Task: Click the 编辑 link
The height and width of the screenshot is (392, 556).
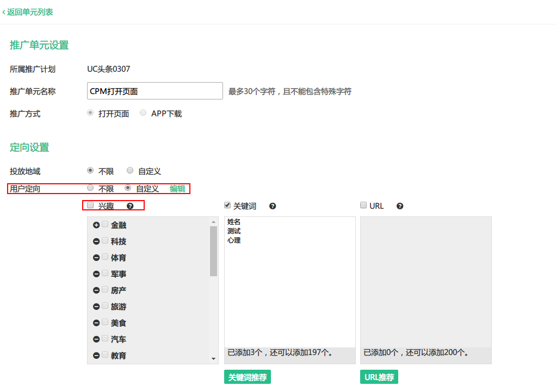Action: click(177, 189)
